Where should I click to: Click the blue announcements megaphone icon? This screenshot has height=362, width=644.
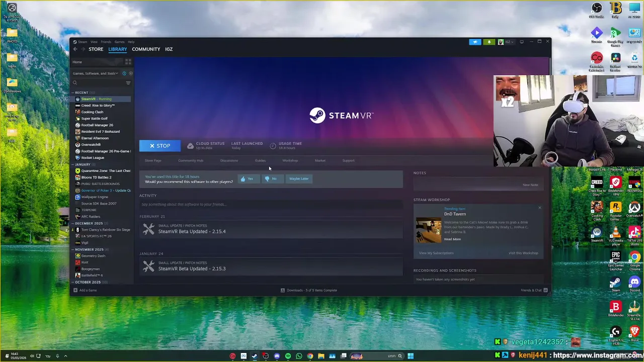pyautogui.click(x=475, y=42)
